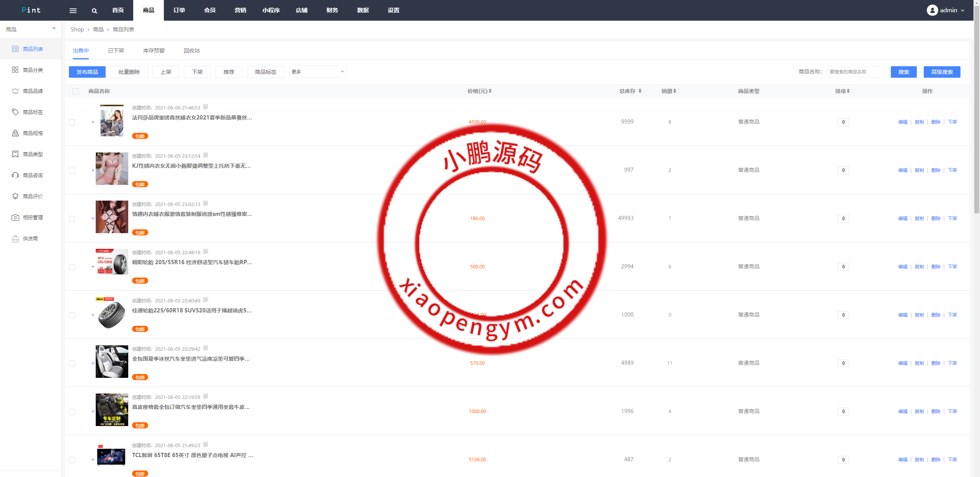The width and height of the screenshot is (980, 477).
Task: Select the checkbox beside 朝阳轮胎 product
Action: 72,267
